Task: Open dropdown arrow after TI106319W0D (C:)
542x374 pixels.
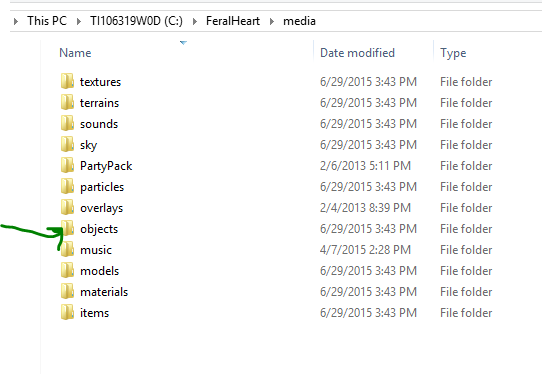Action: pos(195,21)
